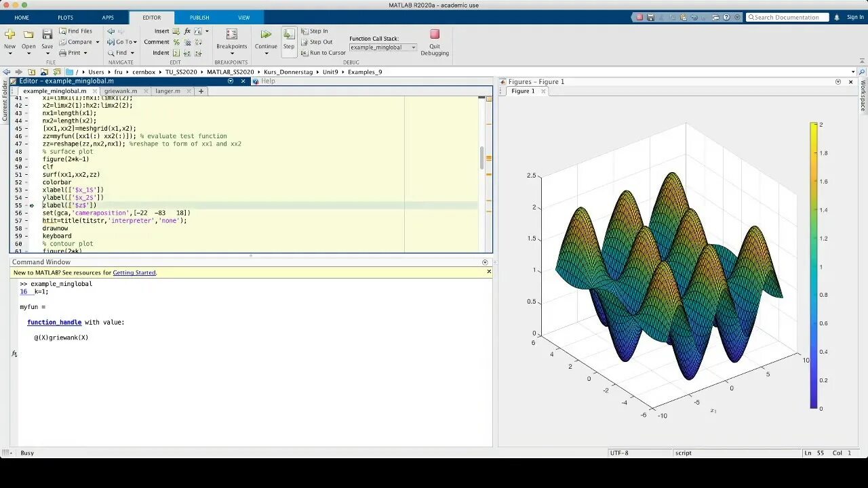Click the function_handle link
Screen dimensions: 868x488
pyautogui.click(x=54, y=323)
